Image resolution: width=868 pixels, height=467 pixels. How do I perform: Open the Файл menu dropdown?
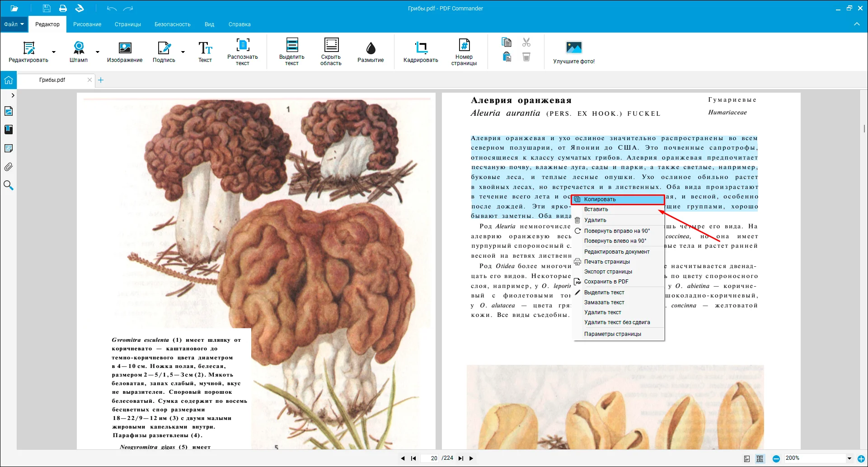14,24
